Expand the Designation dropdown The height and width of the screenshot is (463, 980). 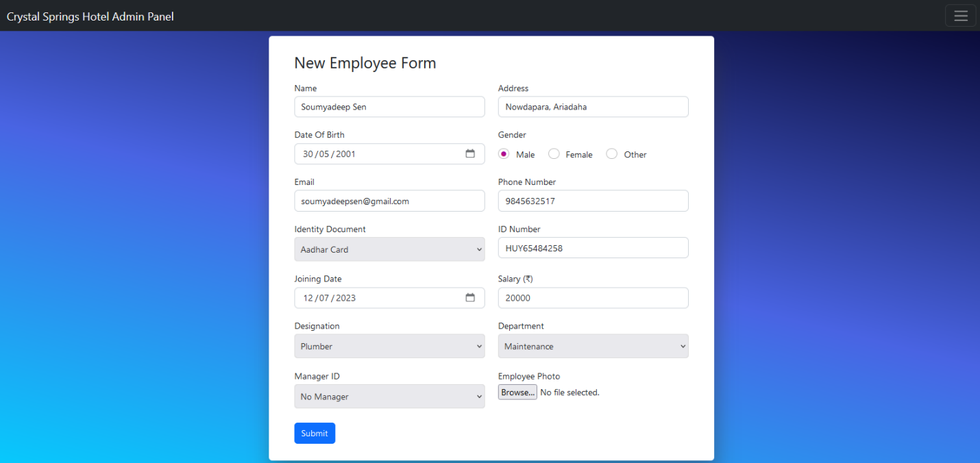pyautogui.click(x=389, y=346)
